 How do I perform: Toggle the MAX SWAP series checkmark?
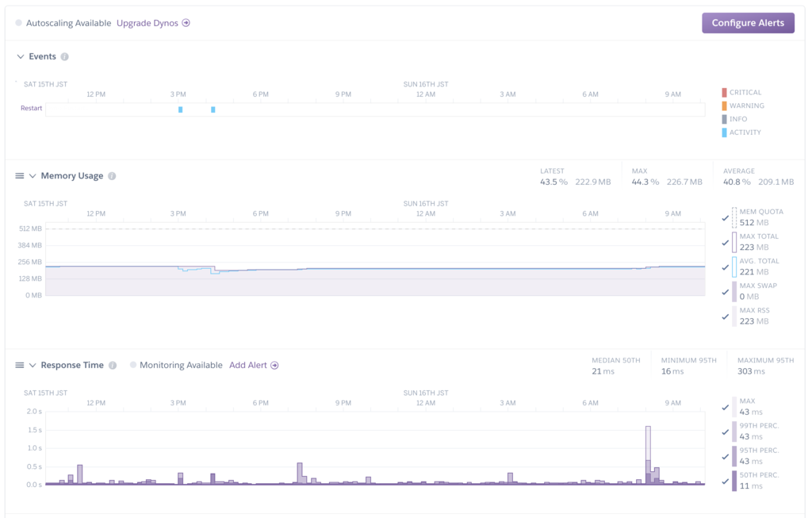[x=725, y=292]
